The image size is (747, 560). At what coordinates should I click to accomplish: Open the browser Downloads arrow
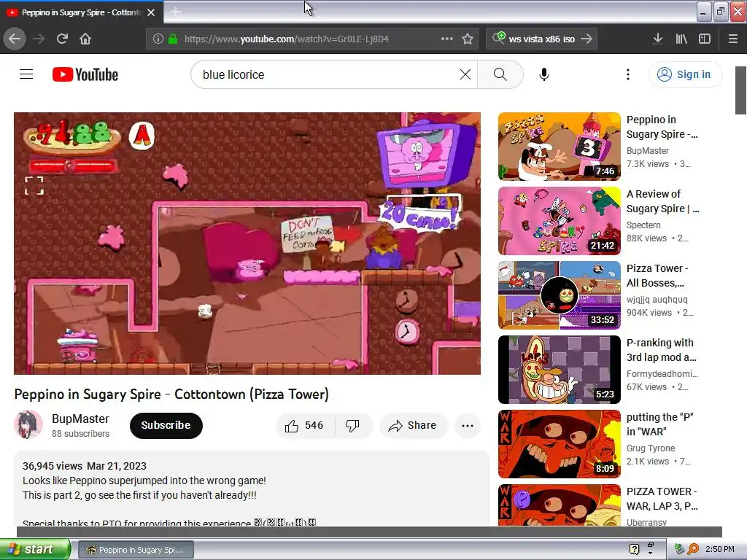click(657, 39)
